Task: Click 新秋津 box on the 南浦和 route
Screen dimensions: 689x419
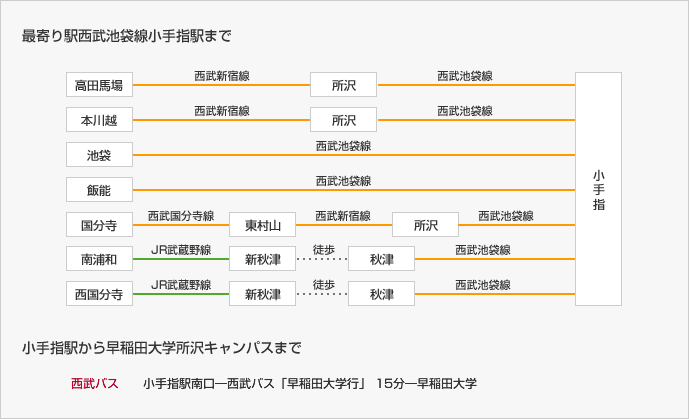Action: (262, 259)
